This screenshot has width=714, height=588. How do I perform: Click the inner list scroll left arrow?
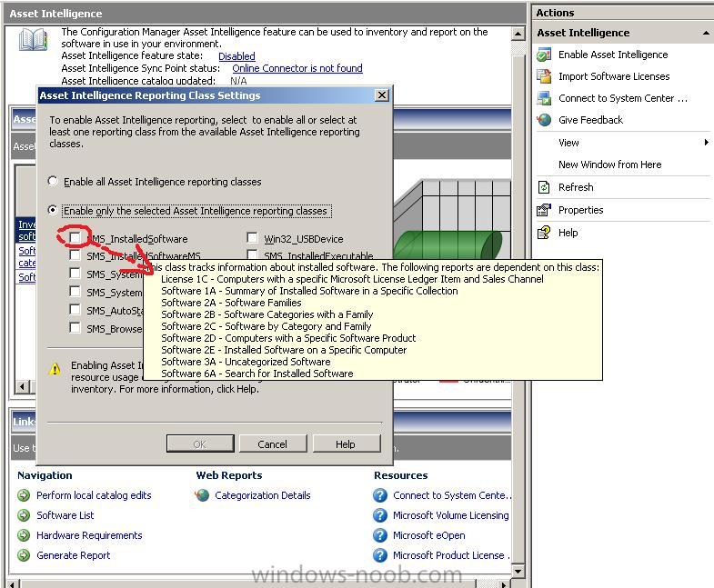[x=22, y=387]
